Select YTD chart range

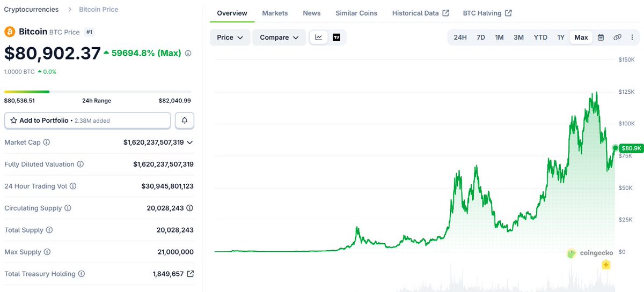coord(540,38)
